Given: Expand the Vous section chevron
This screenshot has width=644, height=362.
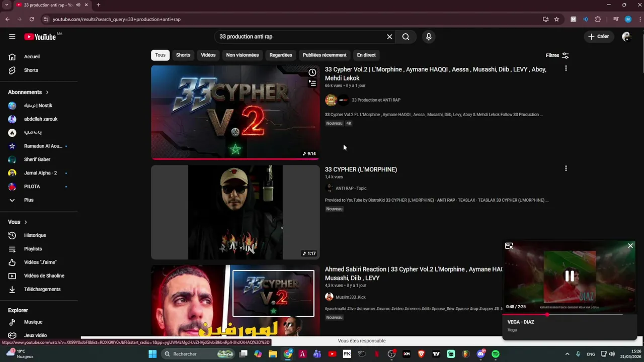Looking at the screenshot, I should point(26,222).
